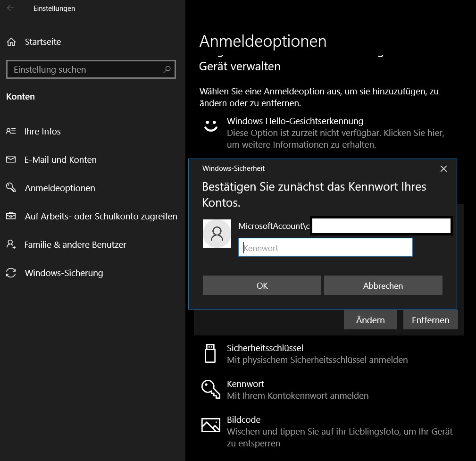Select the Bildcode sign-in option
The height and width of the screenshot is (461, 476).
pos(329,431)
